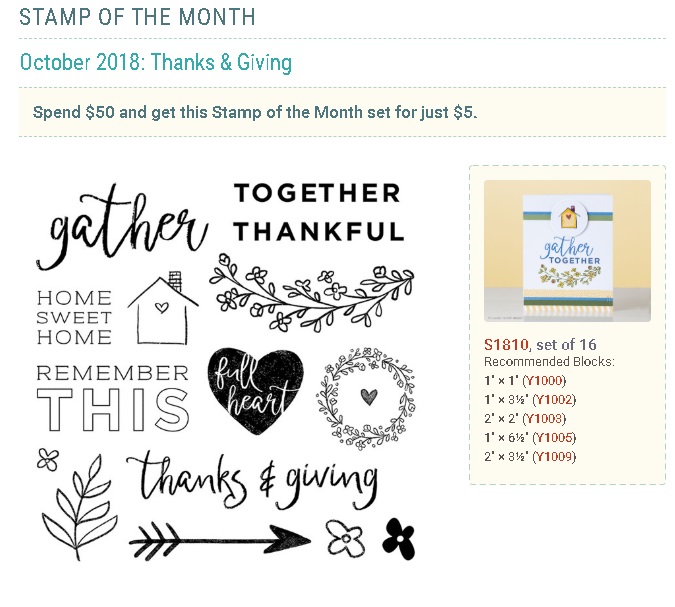
Task: Select the Y1005 block link
Action: (554, 437)
